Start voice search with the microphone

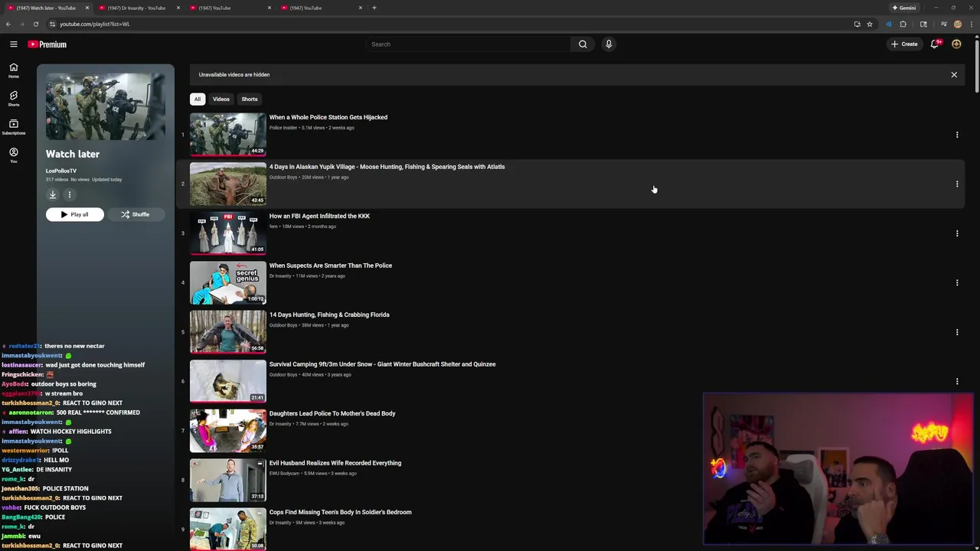tap(609, 44)
